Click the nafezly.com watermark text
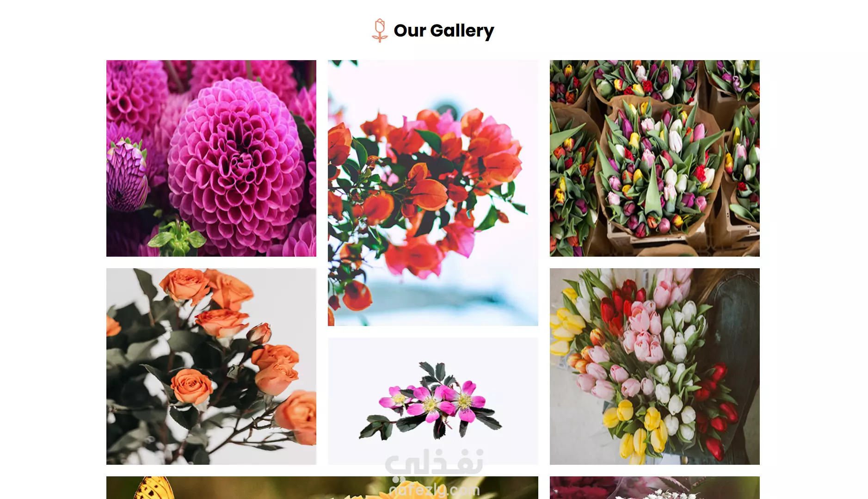868x499 pixels. pos(434,489)
